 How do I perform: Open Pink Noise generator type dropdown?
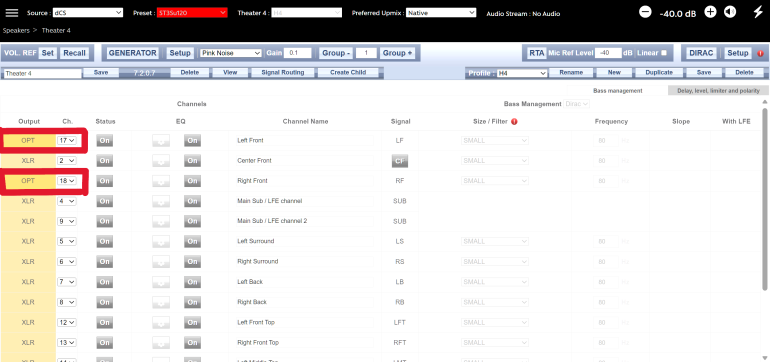pyautogui.click(x=231, y=53)
